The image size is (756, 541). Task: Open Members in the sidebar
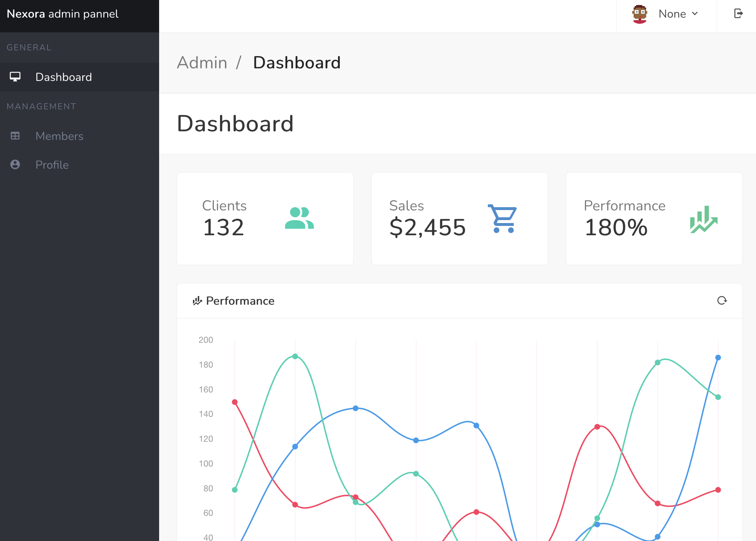point(59,136)
